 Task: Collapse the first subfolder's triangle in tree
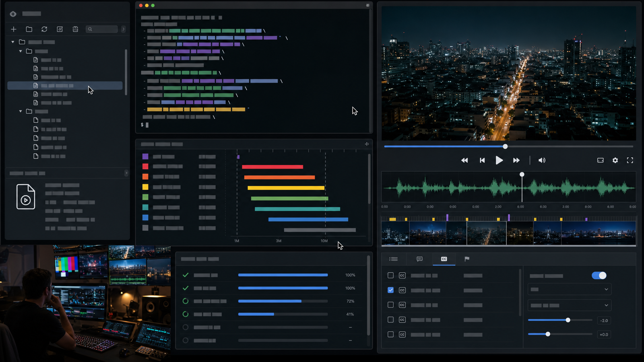tap(21, 51)
